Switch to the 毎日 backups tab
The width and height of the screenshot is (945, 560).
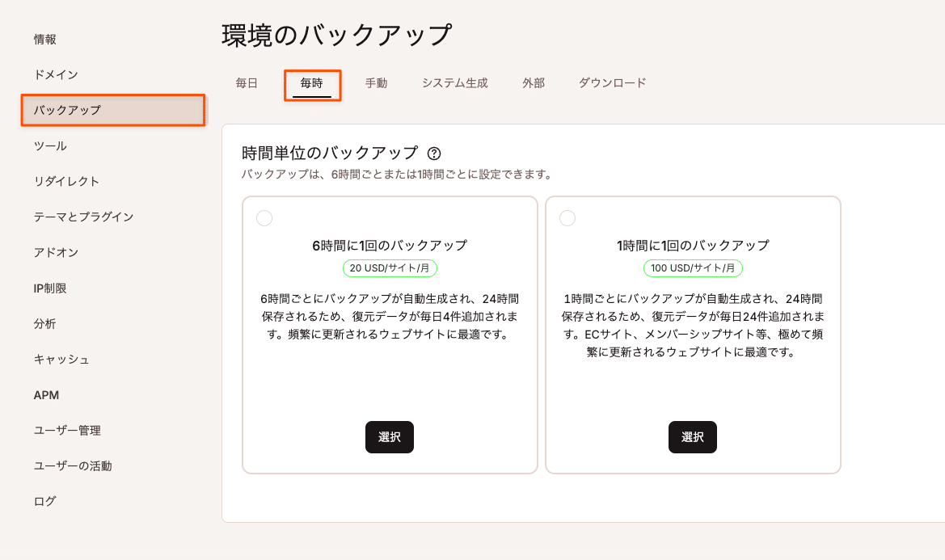tap(246, 82)
